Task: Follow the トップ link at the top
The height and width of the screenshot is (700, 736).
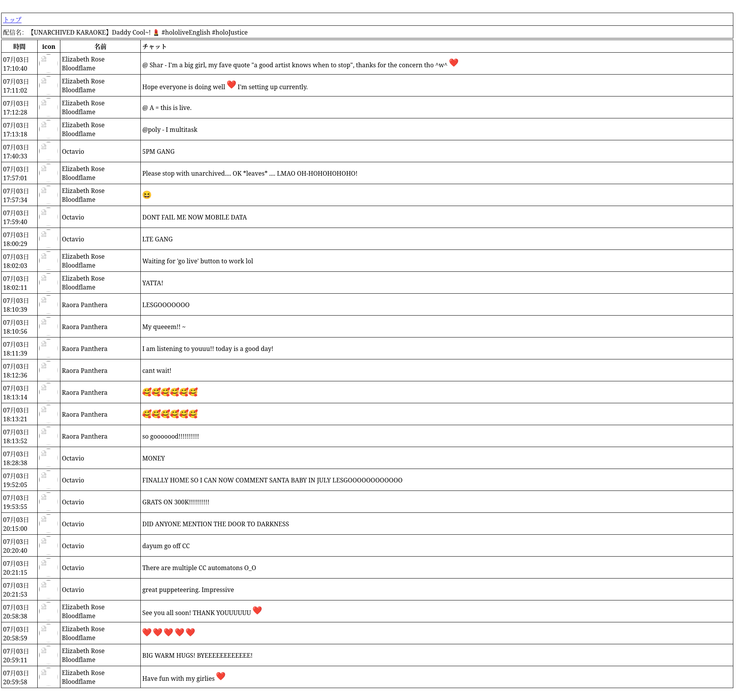Action: click(12, 19)
